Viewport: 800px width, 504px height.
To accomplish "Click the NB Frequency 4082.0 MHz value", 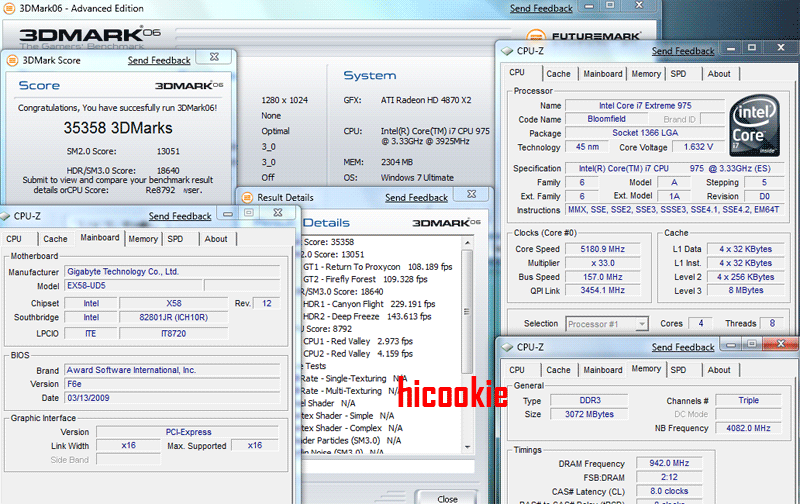I will pos(748,429).
